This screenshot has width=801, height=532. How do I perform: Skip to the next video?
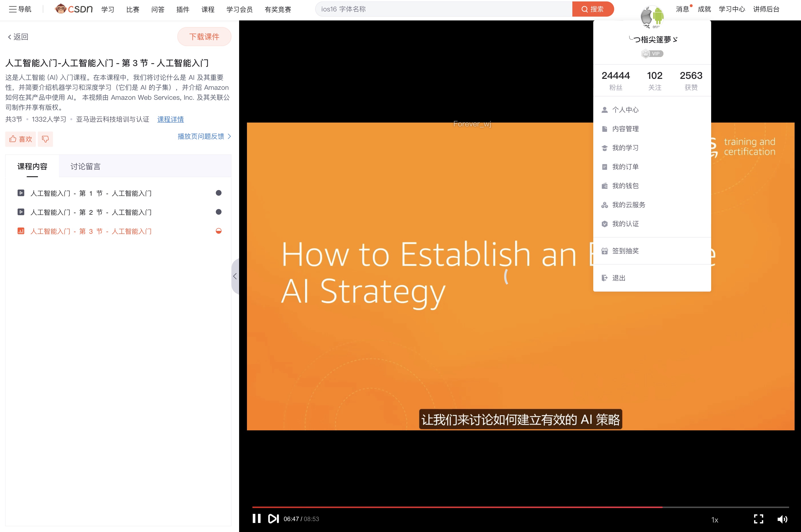click(273, 518)
